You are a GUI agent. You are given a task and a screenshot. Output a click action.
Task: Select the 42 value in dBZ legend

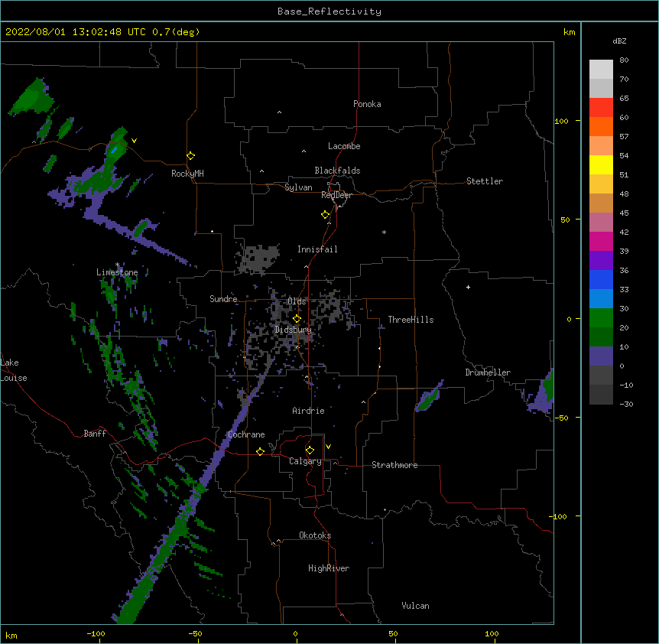(x=624, y=232)
